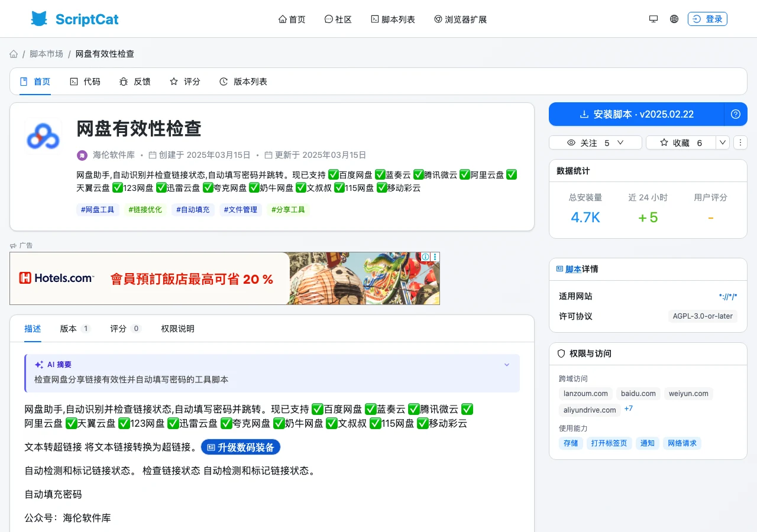Click the 广告 megaphone icon
The image size is (757, 532).
(13, 245)
